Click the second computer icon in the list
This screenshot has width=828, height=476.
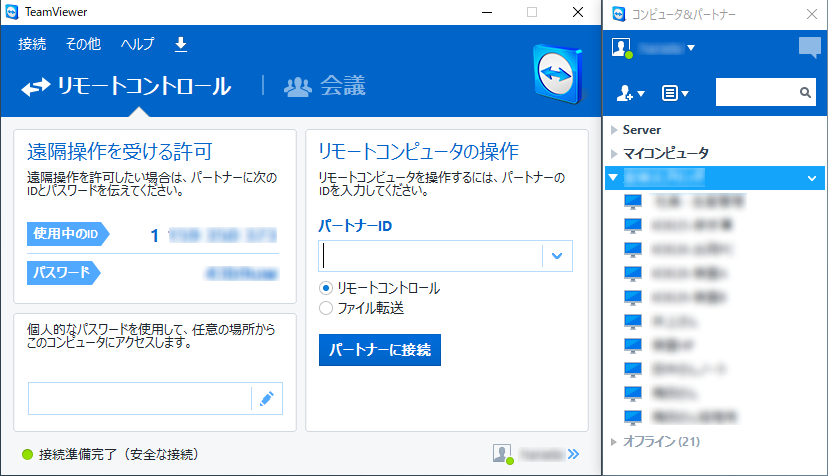(633, 226)
